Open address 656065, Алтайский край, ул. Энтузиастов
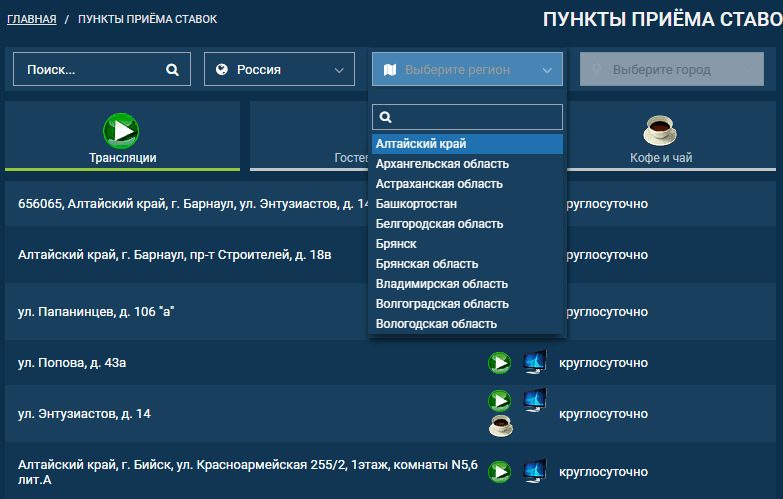783x499 pixels. click(193, 204)
